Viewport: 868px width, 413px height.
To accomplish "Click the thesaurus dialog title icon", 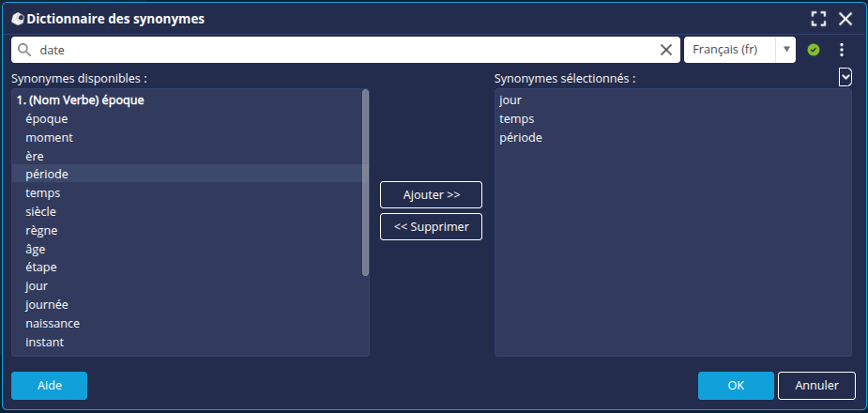I will coord(17,19).
